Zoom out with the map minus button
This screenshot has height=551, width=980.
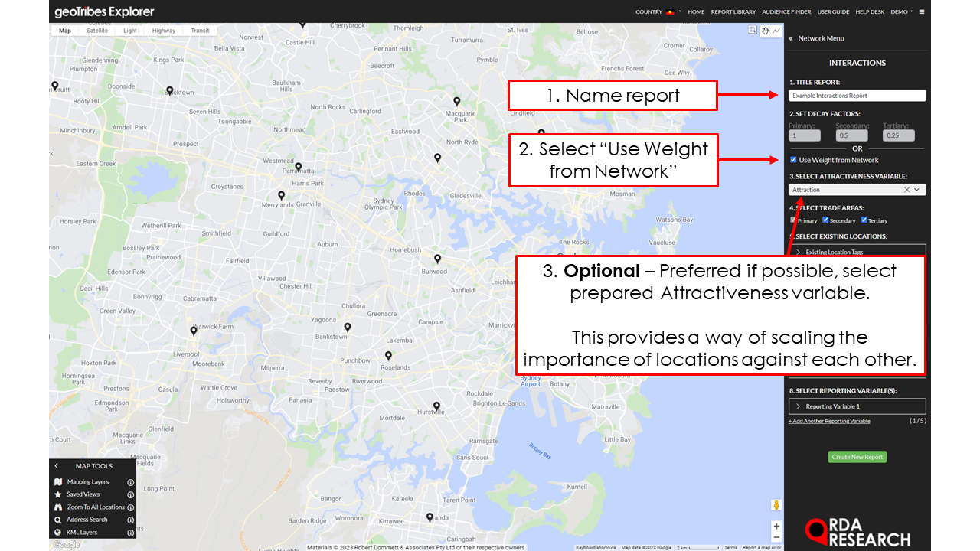[x=776, y=537]
